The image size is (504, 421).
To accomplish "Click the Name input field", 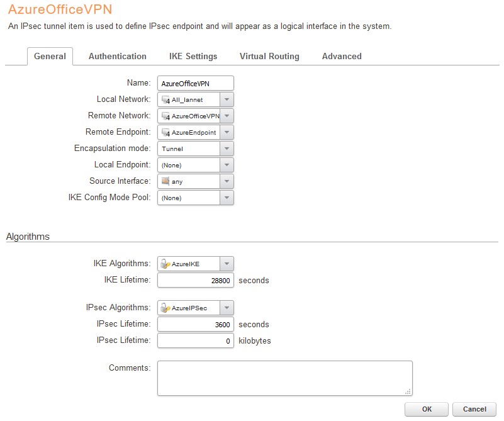I will point(196,84).
